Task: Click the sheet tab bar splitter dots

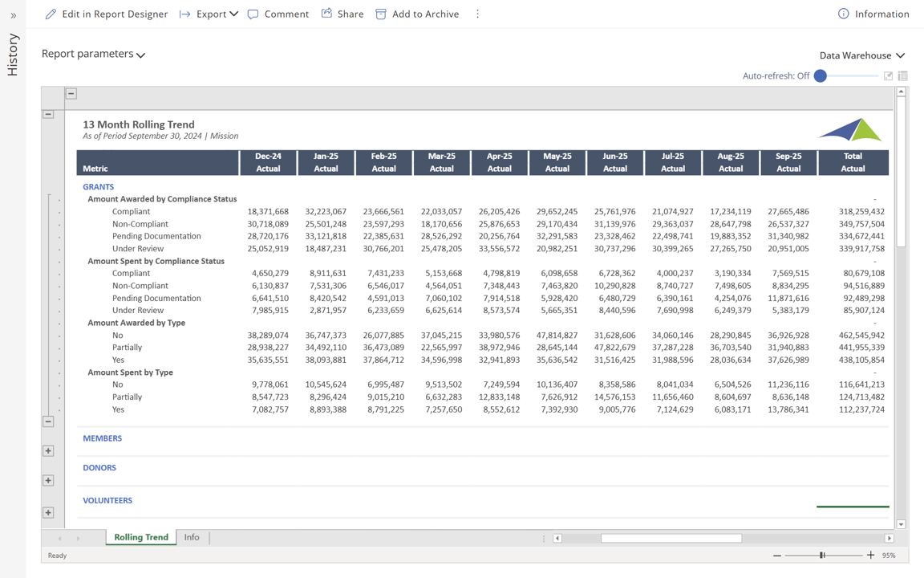Action: click(544, 538)
